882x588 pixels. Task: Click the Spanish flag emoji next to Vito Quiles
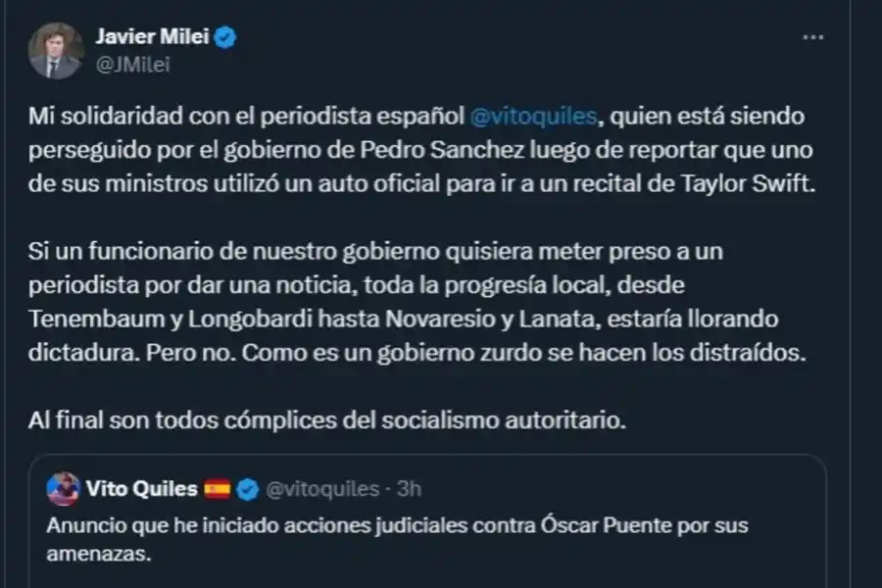pyautogui.click(x=218, y=488)
